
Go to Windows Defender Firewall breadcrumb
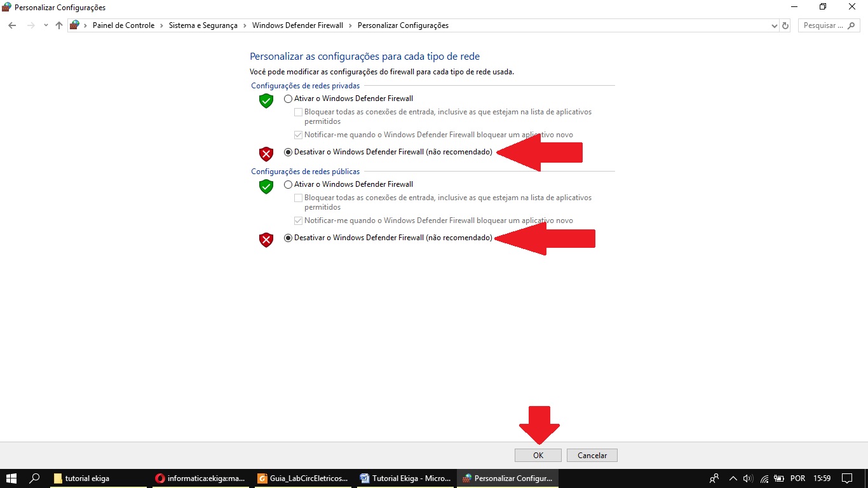click(297, 25)
